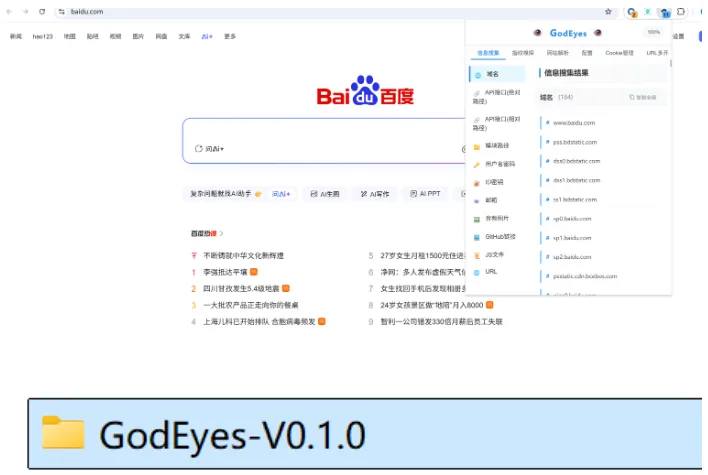Bookmark this page with the star icon
This screenshot has height=475, width=708.
click(608, 12)
